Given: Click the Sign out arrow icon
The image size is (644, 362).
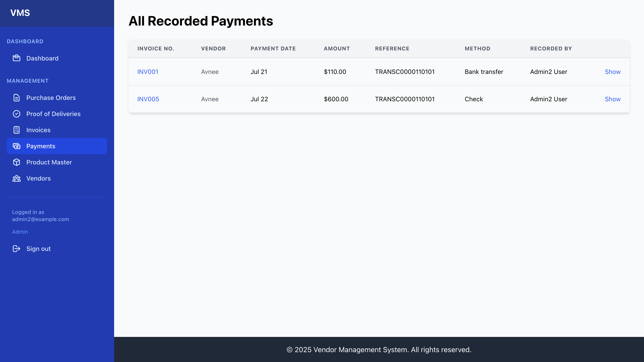Looking at the screenshot, I should click(17, 249).
